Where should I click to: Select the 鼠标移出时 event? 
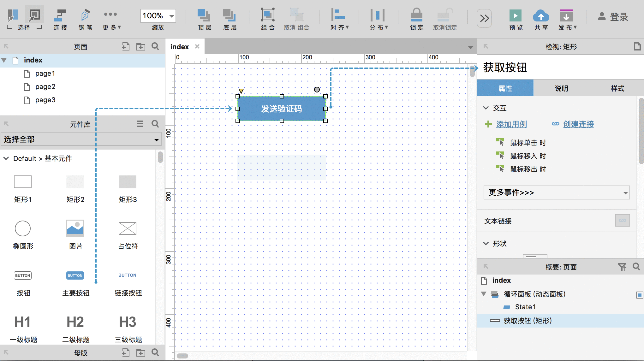(528, 169)
